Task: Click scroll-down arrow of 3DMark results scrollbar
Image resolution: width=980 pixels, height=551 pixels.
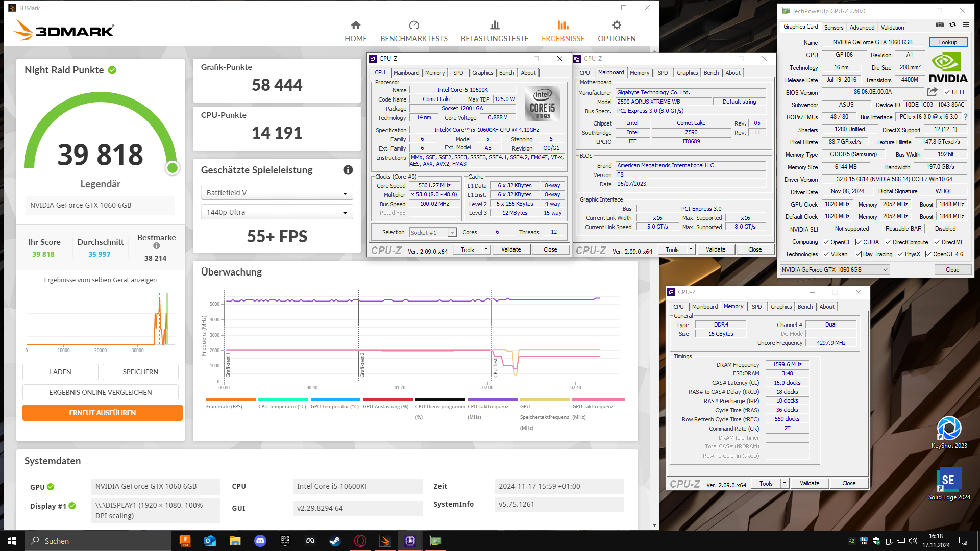Action: tap(654, 526)
